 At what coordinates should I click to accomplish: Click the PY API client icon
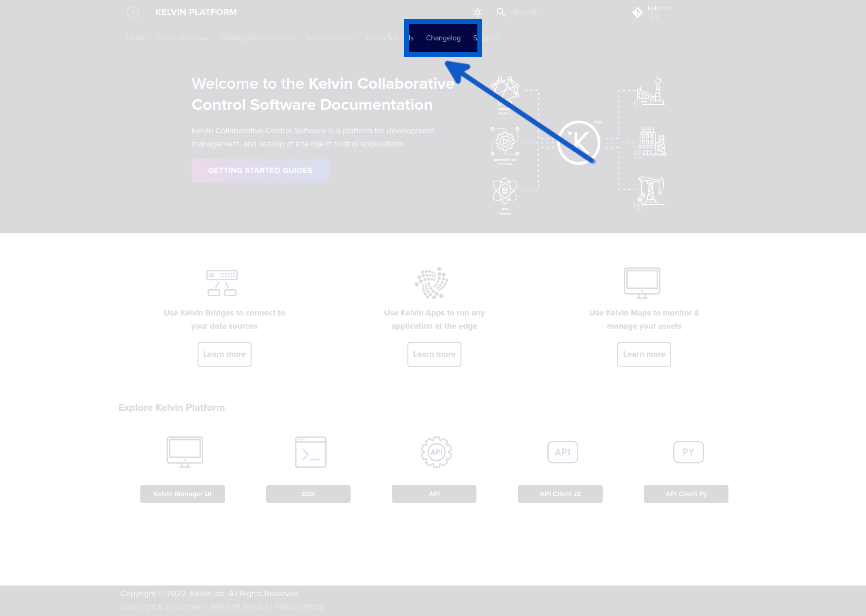[x=688, y=452]
